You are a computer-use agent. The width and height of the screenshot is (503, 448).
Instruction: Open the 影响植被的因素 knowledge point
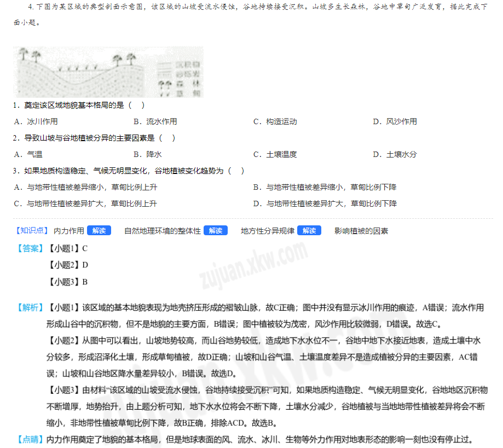(x=361, y=231)
